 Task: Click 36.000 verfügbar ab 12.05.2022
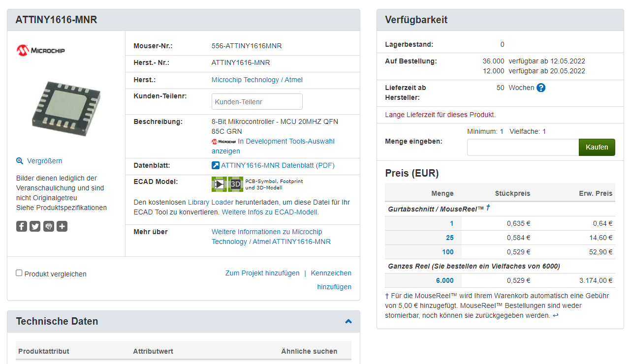534,61
